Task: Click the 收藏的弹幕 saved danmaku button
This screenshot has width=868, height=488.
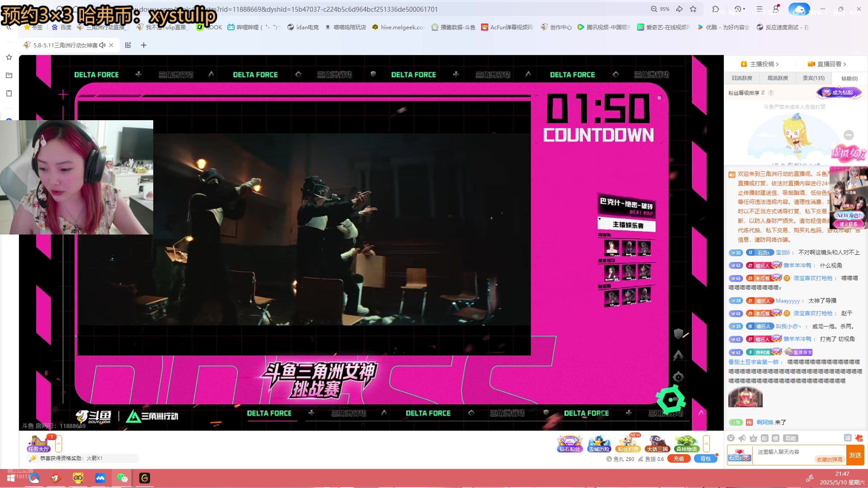Action: (829, 460)
